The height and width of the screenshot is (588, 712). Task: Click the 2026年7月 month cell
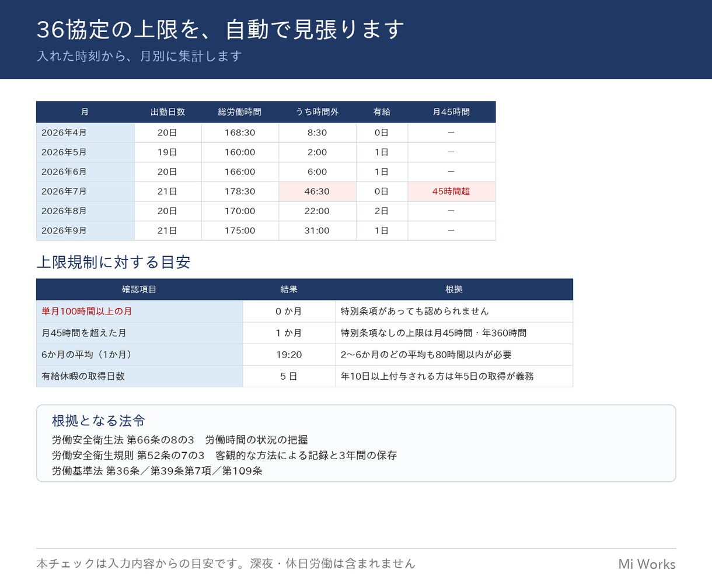click(85, 191)
